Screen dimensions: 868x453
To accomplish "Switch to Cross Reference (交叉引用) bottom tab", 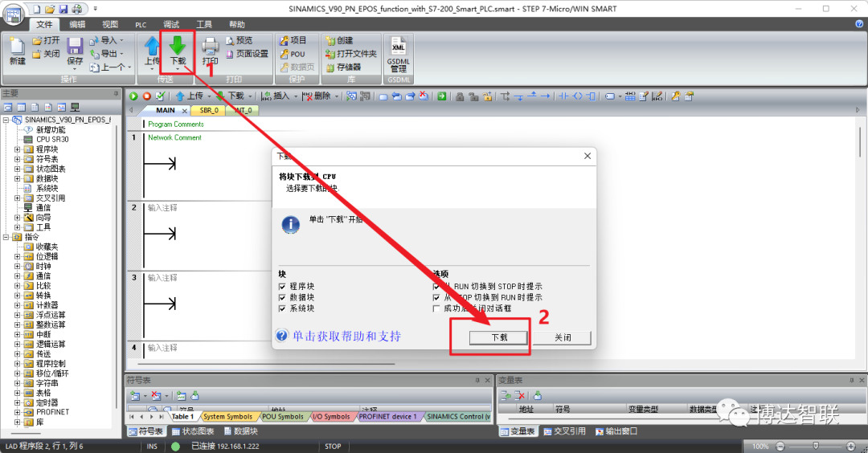I will [x=564, y=431].
